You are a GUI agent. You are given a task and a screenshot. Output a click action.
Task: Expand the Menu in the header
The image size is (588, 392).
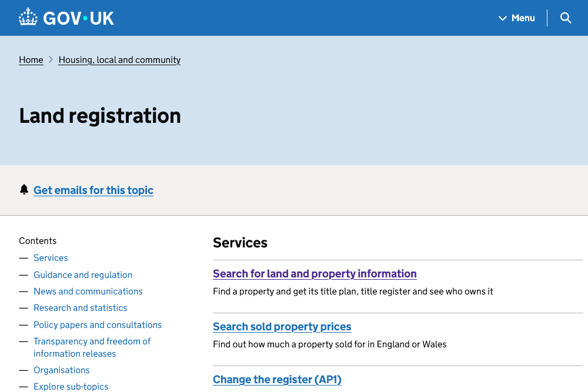click(523, 18)
